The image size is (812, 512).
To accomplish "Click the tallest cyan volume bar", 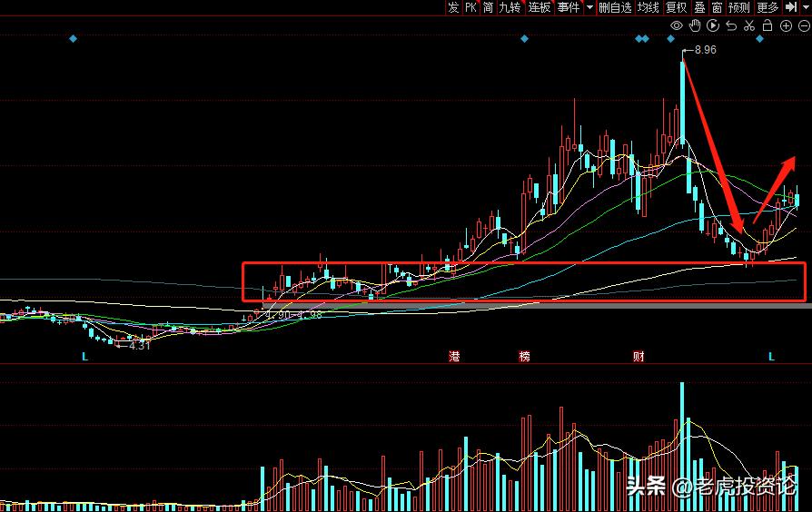I will point(682,447).
